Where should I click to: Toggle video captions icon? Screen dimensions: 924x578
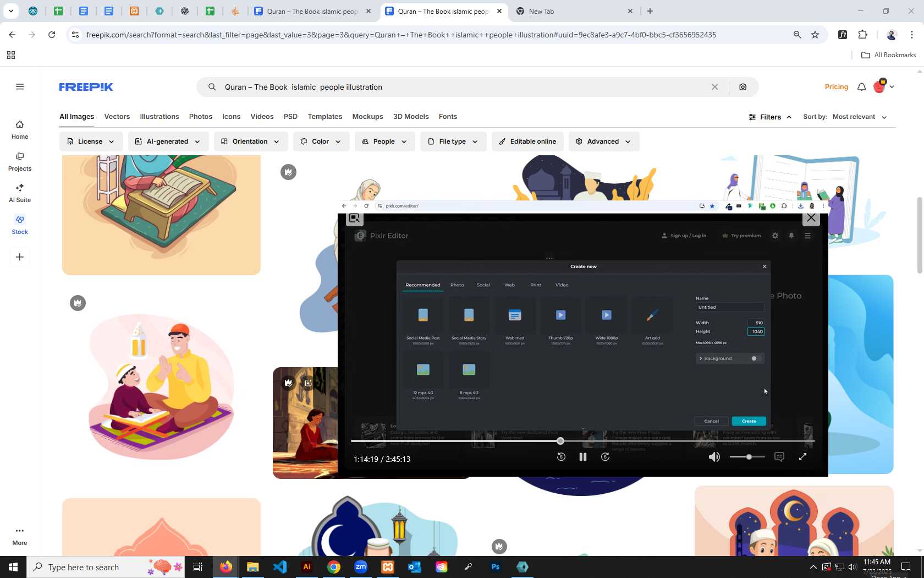coord(779,457)
